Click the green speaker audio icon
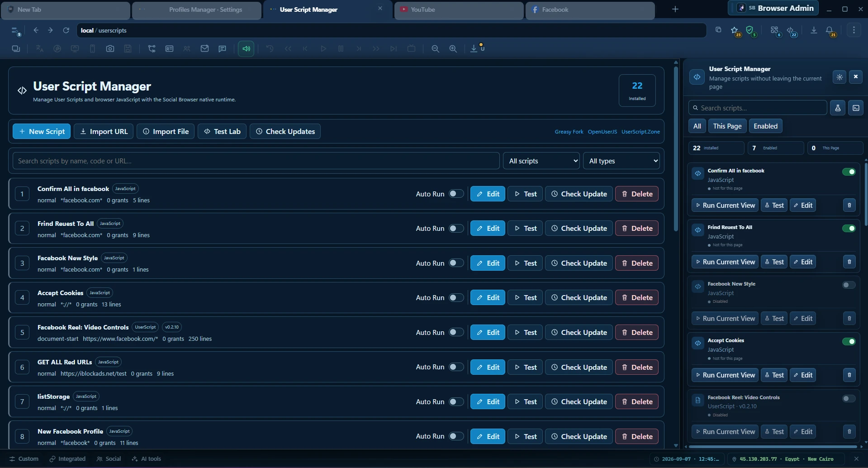Viewport: 868px width, 468px height. 246,49
